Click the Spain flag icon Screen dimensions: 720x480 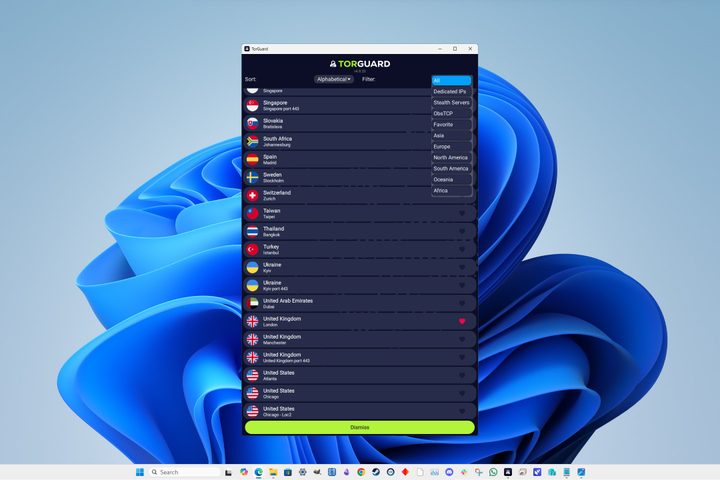coord(252,159)
